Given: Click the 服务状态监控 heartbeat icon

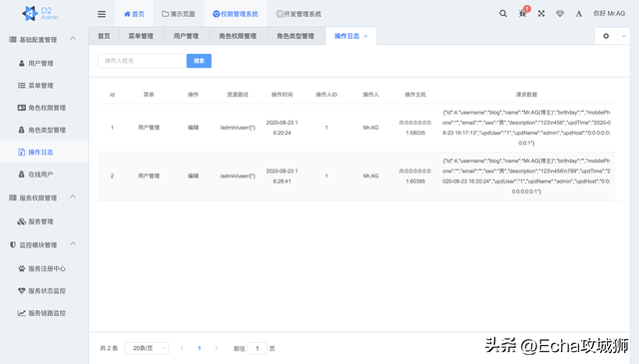Looking at the screenshot, I should [22, 291].
